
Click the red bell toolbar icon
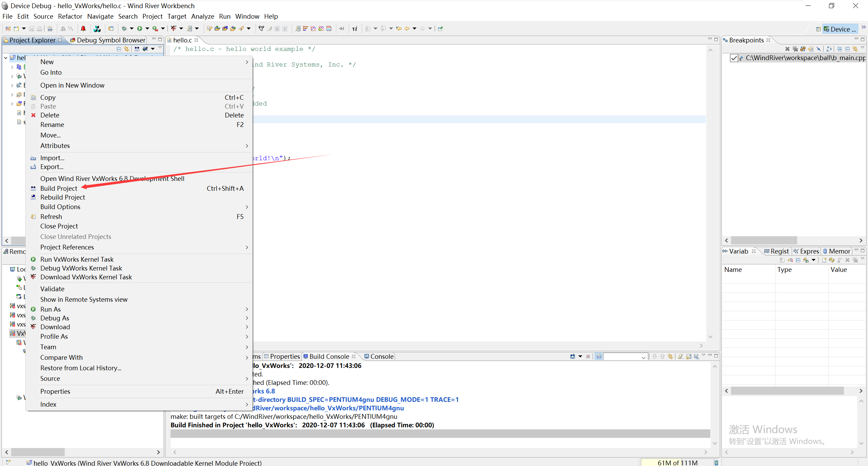click(83, 29)
